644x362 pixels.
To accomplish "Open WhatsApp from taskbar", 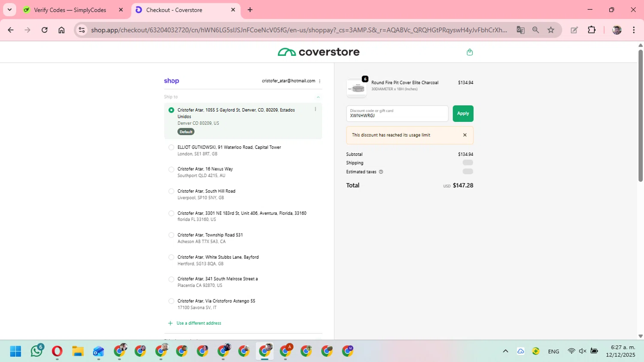I will 36,351.
